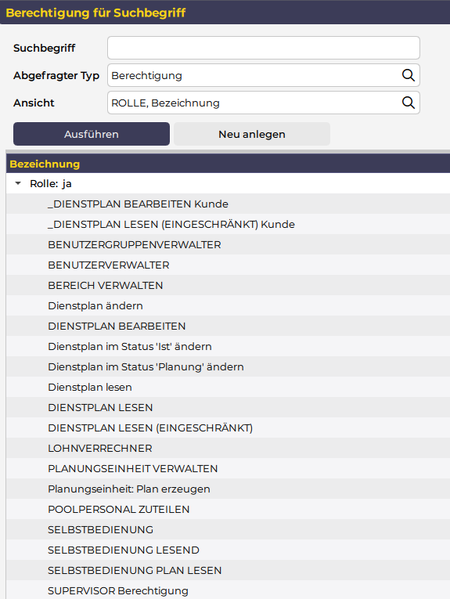Select Dienstplan im Status 'Planung' ändern
This screenshot has width=450, height=599.
(228, 367)
